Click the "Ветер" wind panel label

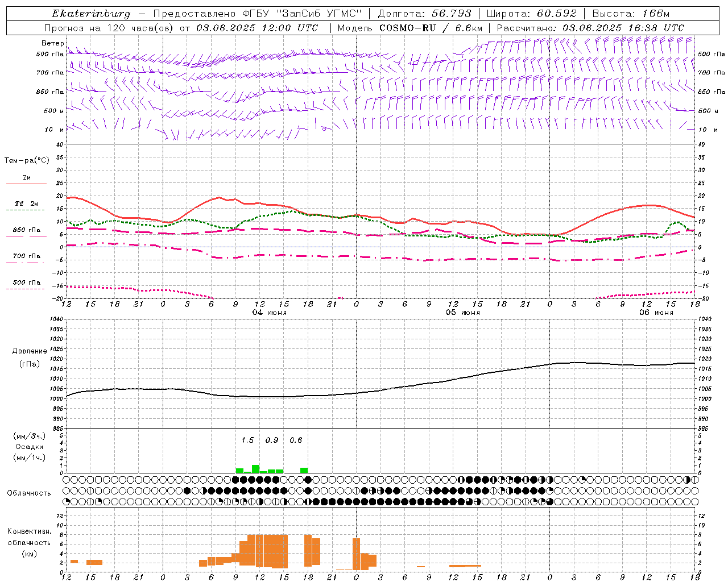[x=52, y=43]
